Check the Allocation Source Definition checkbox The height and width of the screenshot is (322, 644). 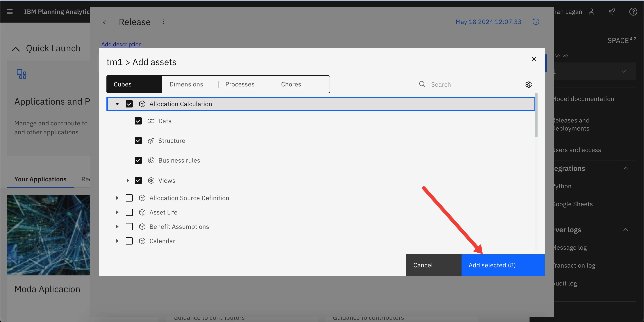[x=129, y=198]
